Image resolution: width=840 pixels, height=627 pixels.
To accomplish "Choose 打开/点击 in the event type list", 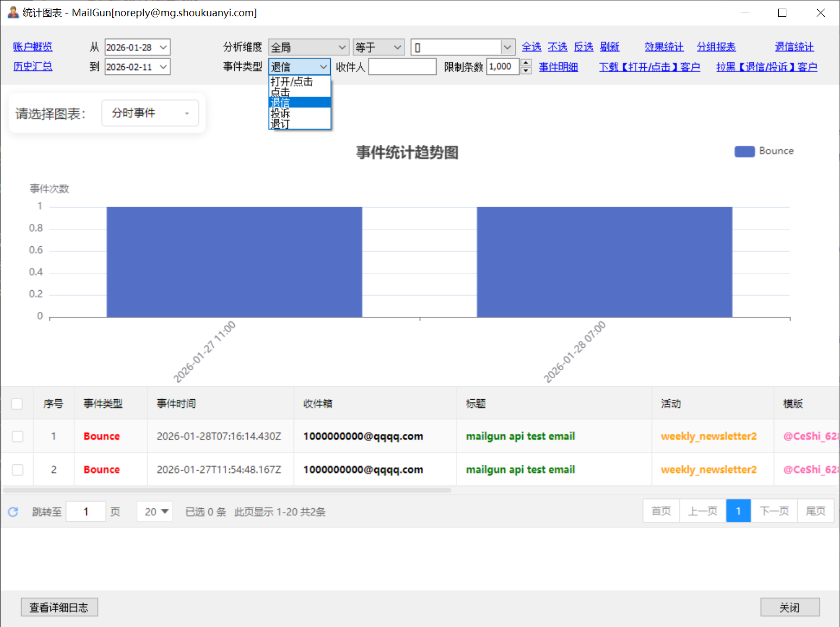I will click(292, 81).
